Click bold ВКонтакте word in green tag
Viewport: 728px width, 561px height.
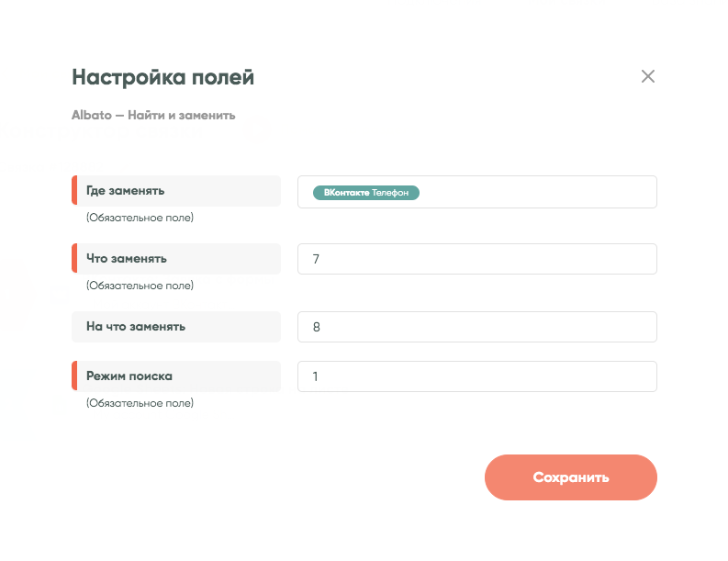(x=346, y=193)
